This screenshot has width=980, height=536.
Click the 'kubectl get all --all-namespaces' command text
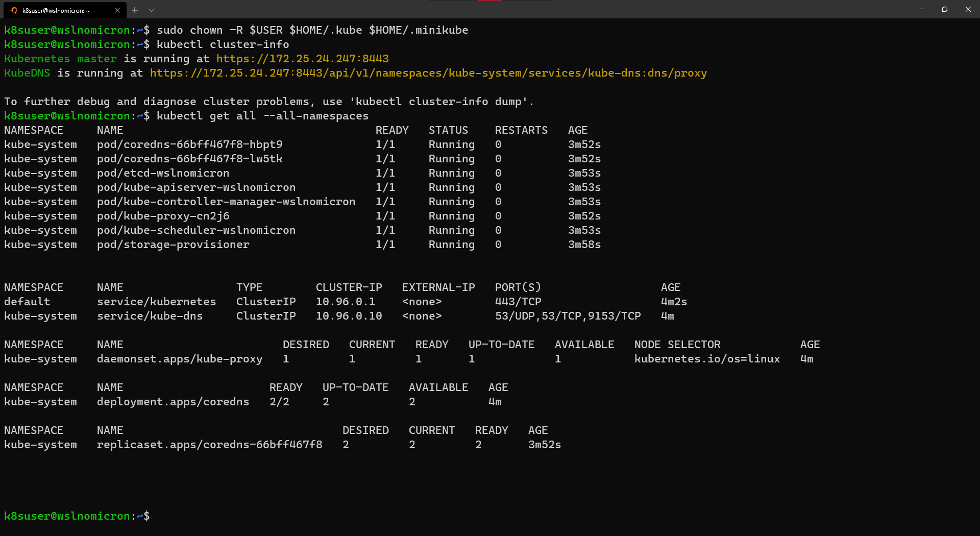[x=262, y=116]
